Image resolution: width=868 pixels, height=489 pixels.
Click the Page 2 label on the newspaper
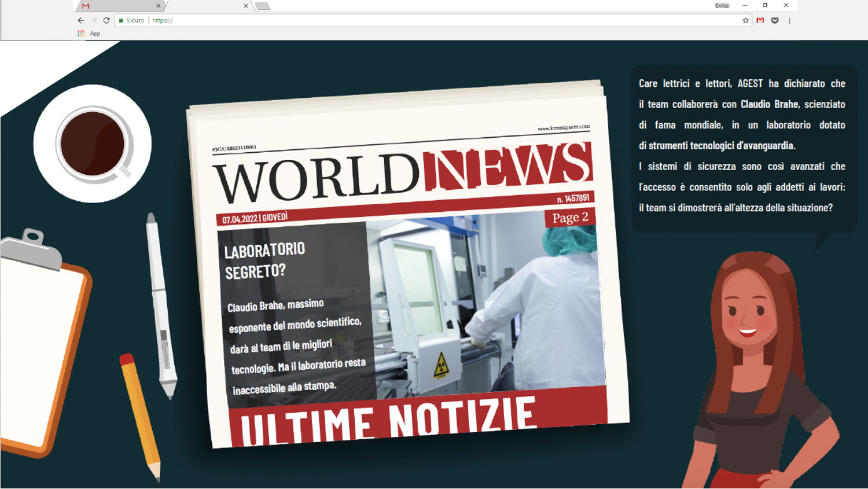point(570,218)
